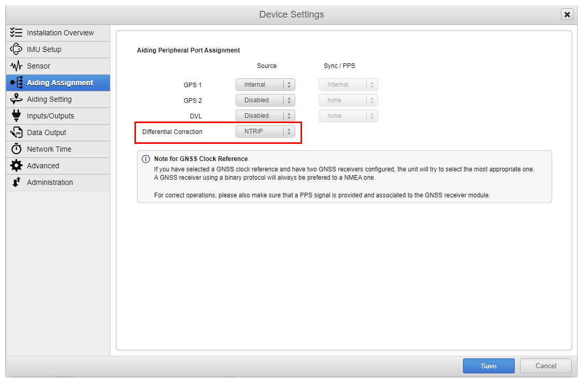Select the Sensor waveform icon
This screenshot has width=588, height=388.
[x=16, y=66]
